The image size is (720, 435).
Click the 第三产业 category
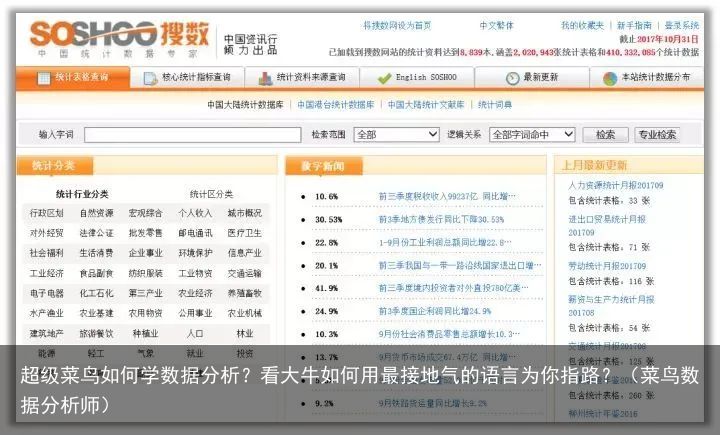pyautogui.click(x=146, y=293)
